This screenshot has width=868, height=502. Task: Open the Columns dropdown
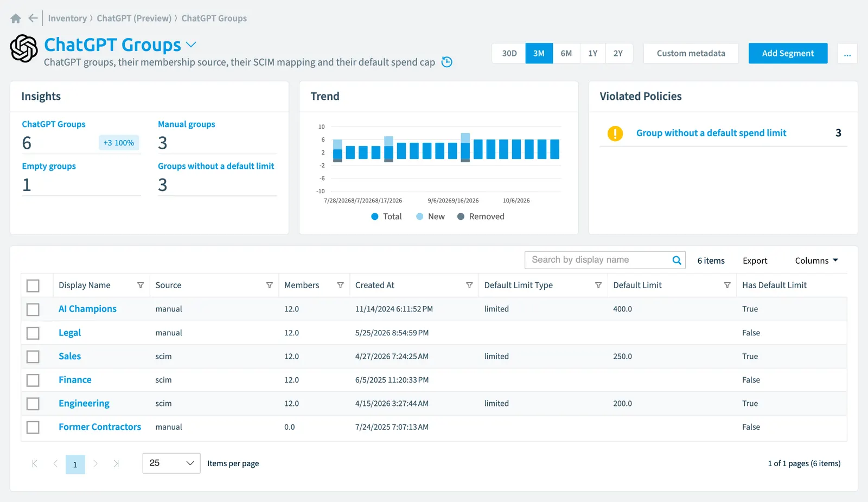[816, 260]
